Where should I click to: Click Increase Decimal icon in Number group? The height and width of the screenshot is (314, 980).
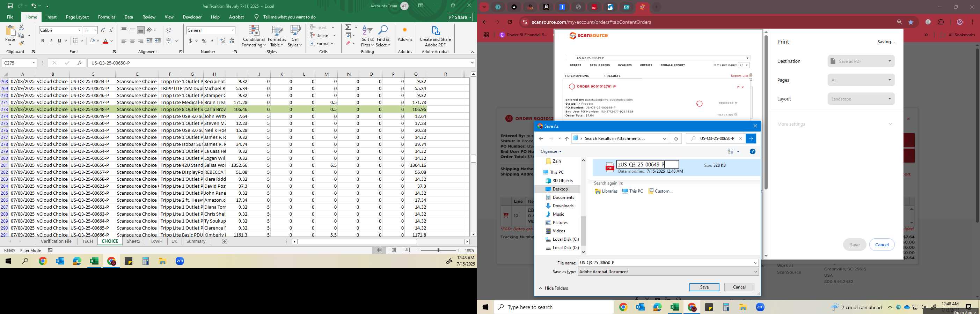point(223,41)
